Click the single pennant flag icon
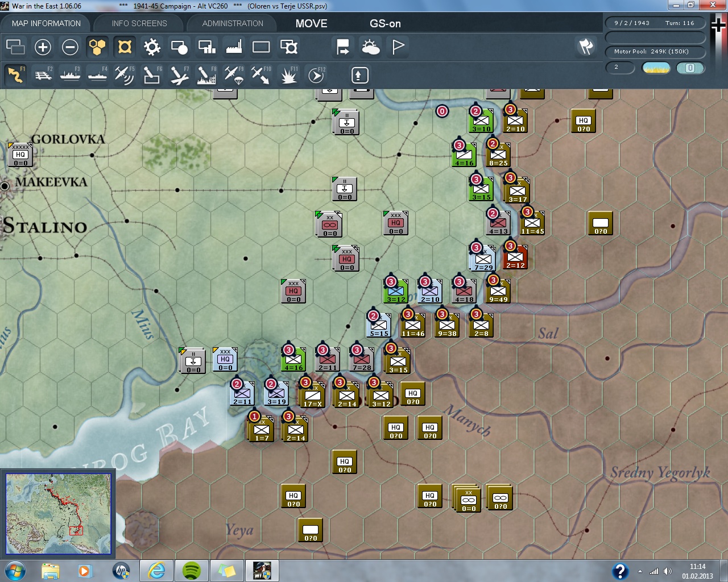This screenshot has width=728, height=582. point(398,47)
